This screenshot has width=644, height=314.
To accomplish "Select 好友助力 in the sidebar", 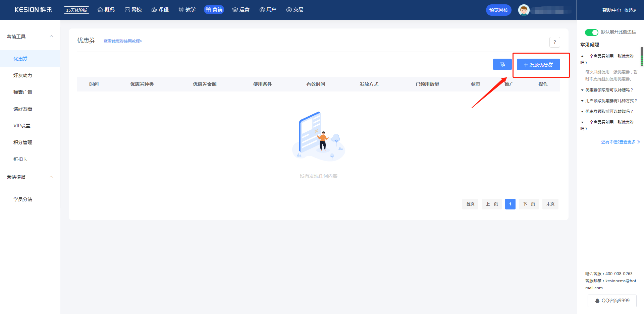I will [x=23, y=75].
